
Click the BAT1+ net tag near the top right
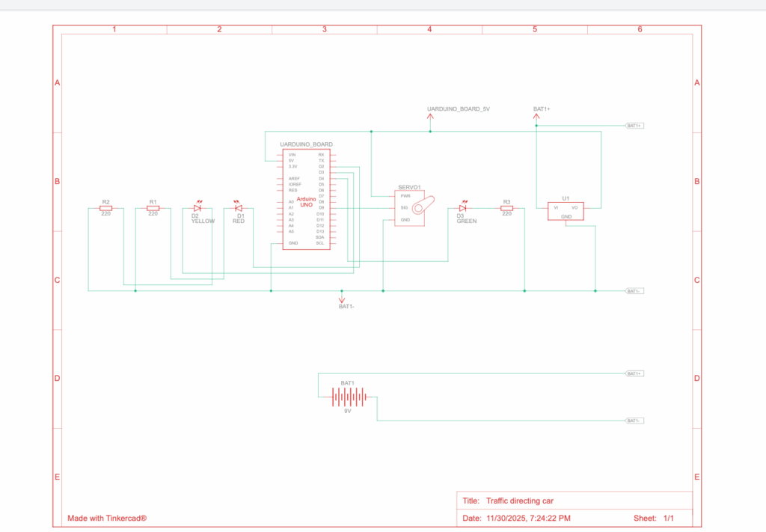634,126
